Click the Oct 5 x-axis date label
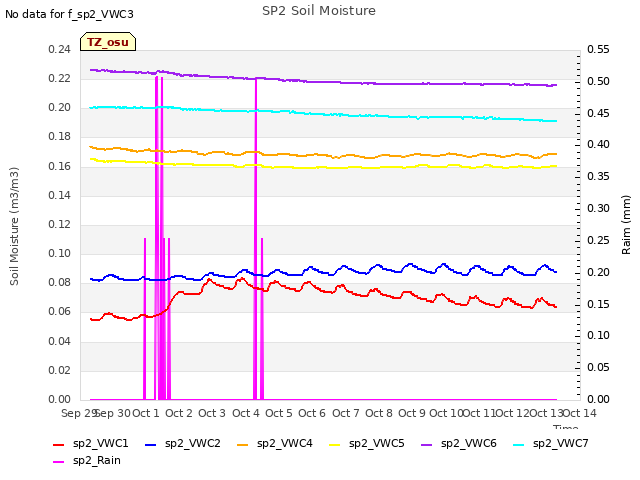 (x=279, y=413)
